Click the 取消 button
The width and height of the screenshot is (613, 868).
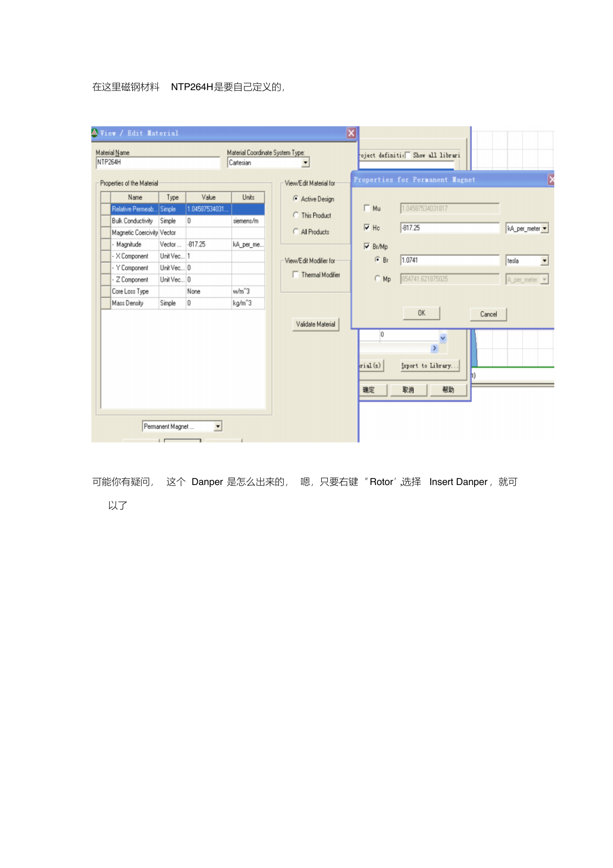pyautogui.click(x=408, y=390)
